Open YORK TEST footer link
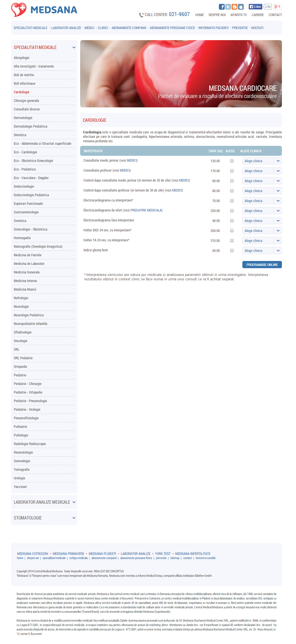The width and height of the screenshot is (296, 644). [163, 554]
